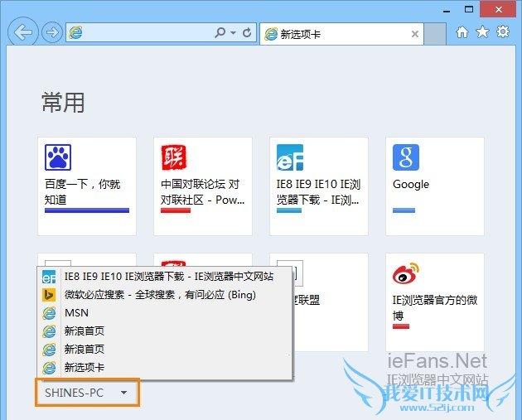The image size is (522, 420).
Task: Click the magnifier search icon in address bar
Action: [x=220, y=32]
